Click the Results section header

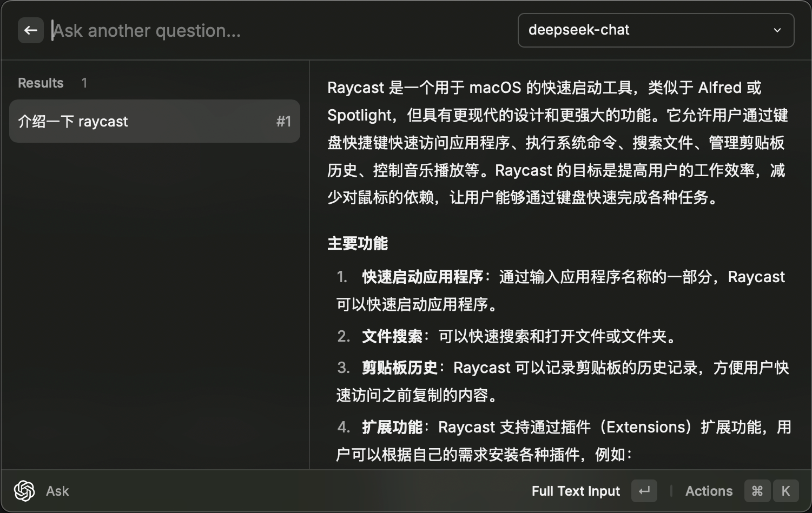41,83
